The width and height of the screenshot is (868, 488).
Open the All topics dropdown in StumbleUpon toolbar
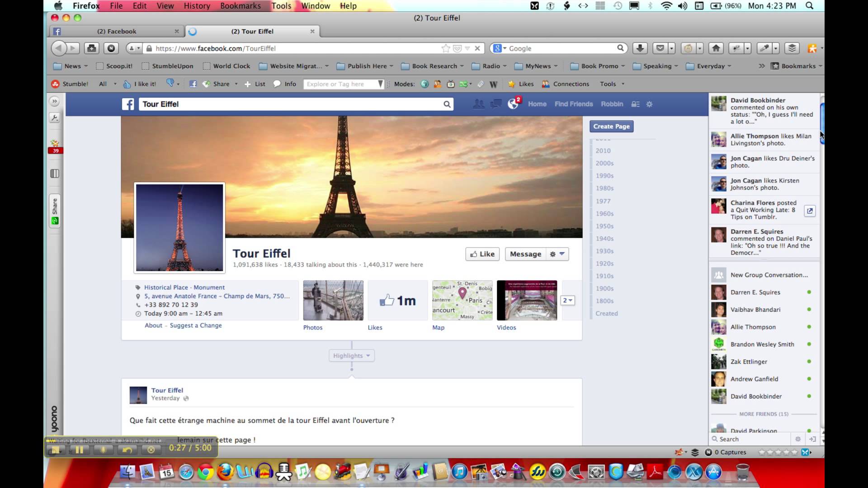[108, 84]
